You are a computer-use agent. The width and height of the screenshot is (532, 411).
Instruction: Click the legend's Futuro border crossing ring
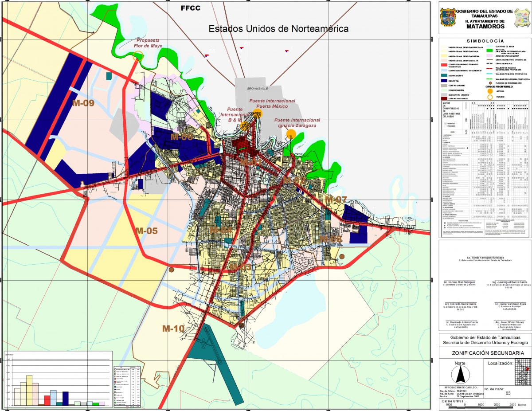click(490, 97)
